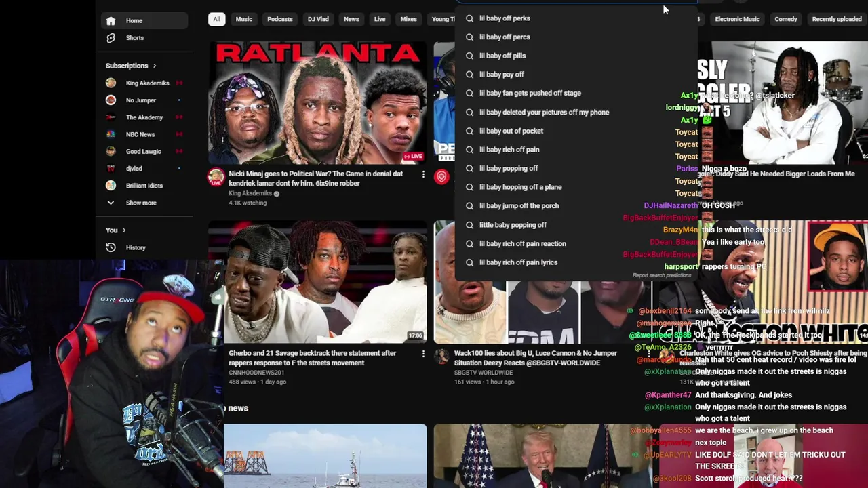This screenshot has height=488, width=868.
Task: Choose suggestion 'lil baby deleted your pictures off my phone'
Action: [x=545, y=113]
